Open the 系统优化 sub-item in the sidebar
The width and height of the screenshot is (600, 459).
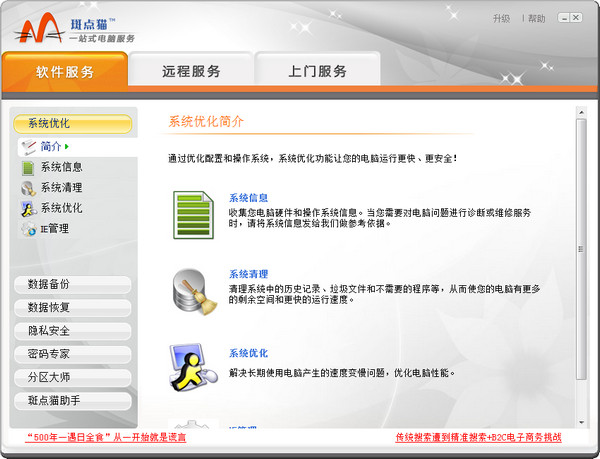62,208
